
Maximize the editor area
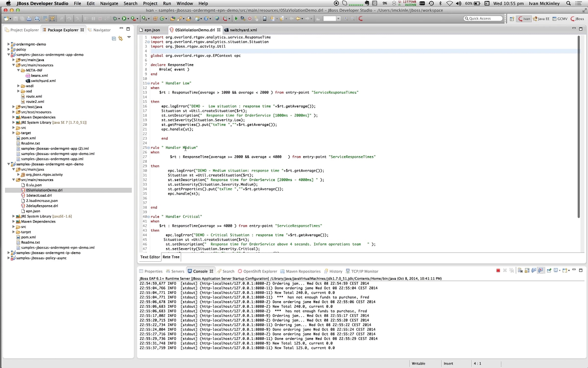[x=580, y=29]
